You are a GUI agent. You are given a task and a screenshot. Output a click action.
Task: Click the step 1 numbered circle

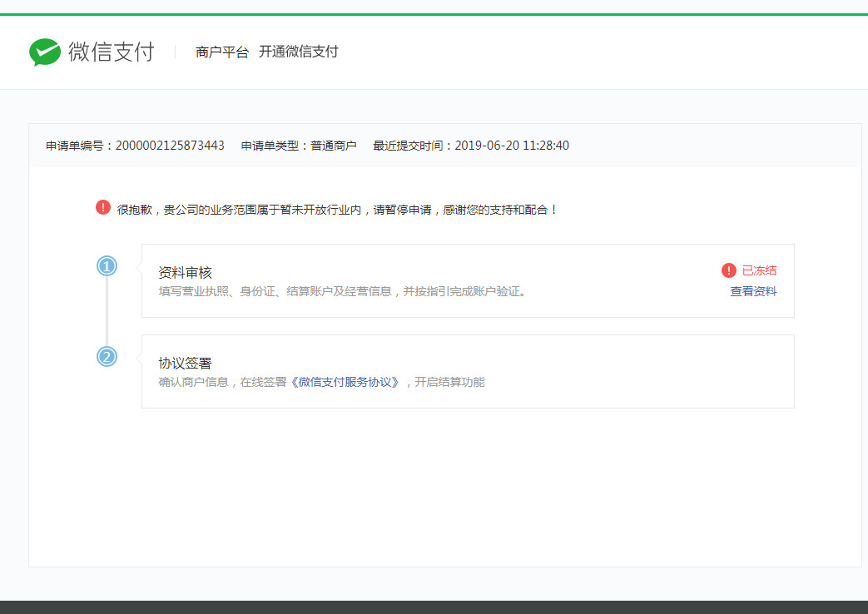107,266
